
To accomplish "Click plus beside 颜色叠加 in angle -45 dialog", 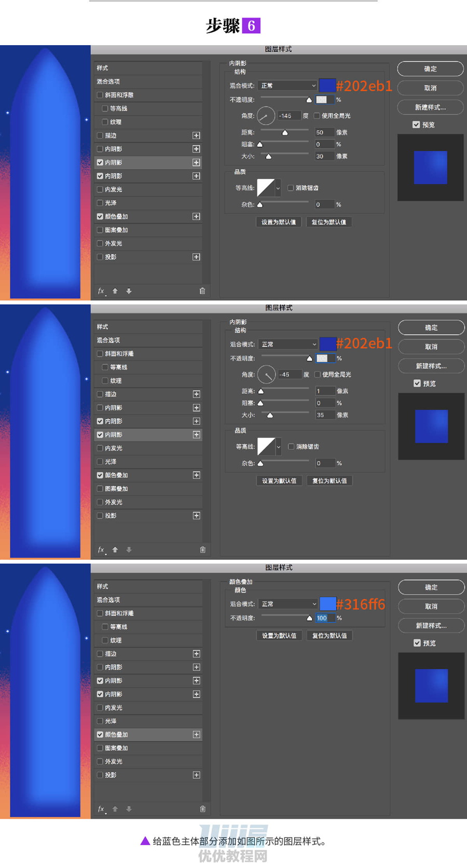I will pyautogui.click(x=196, y=475).
